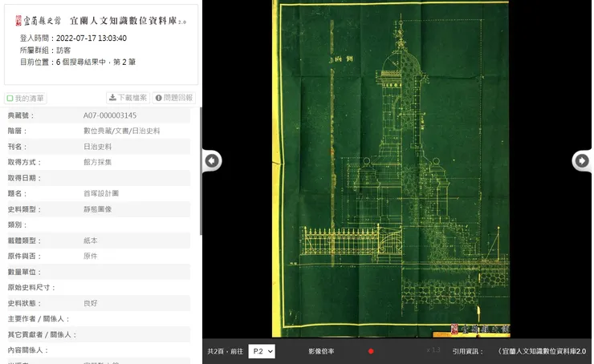Toggle 我的清單 checkbox button
The image size is (594, 364).
coord(26,99)
